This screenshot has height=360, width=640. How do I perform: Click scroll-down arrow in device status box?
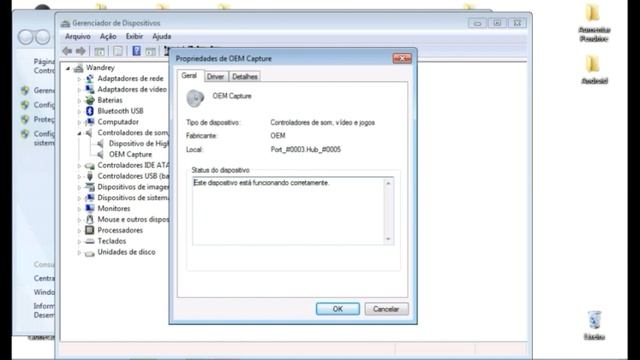click(x=388, y=239)
